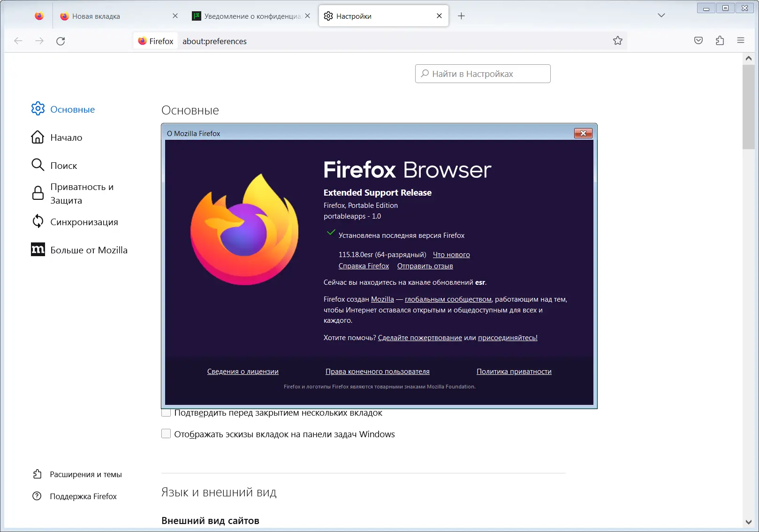Open Поиск section via magnifier icon
The height and width of the screenshot is (532, 759).
click(x=38, y=165)
